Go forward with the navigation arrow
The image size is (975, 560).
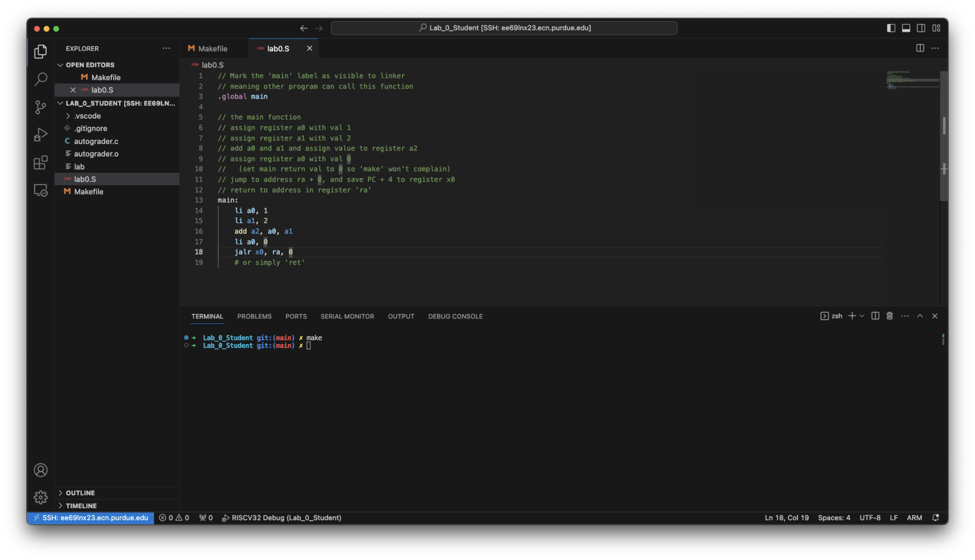coord(319,28)
